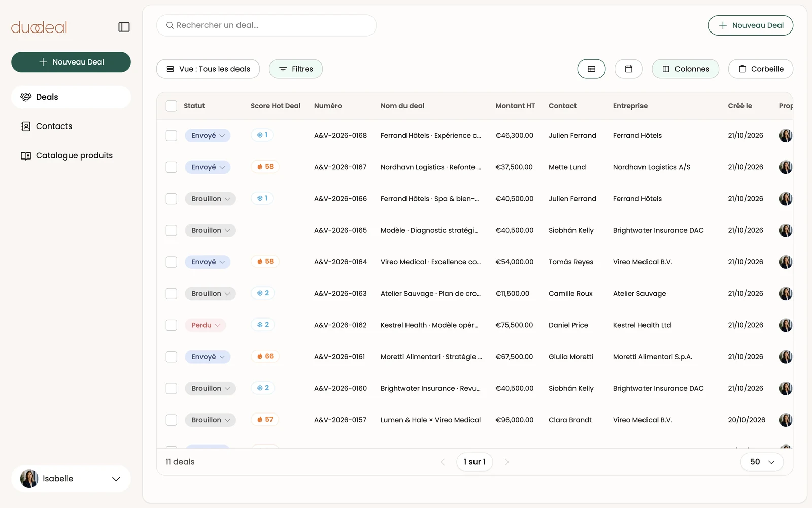Check the Nordhavn Logistics deal row
812x508 pixels.
[x=172, y=167]
